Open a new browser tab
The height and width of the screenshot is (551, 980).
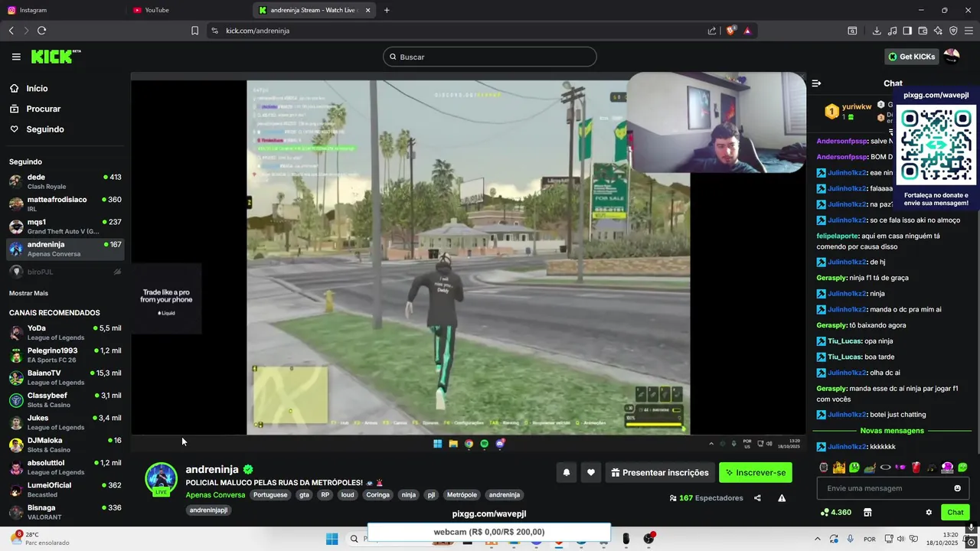pos(387,10)
